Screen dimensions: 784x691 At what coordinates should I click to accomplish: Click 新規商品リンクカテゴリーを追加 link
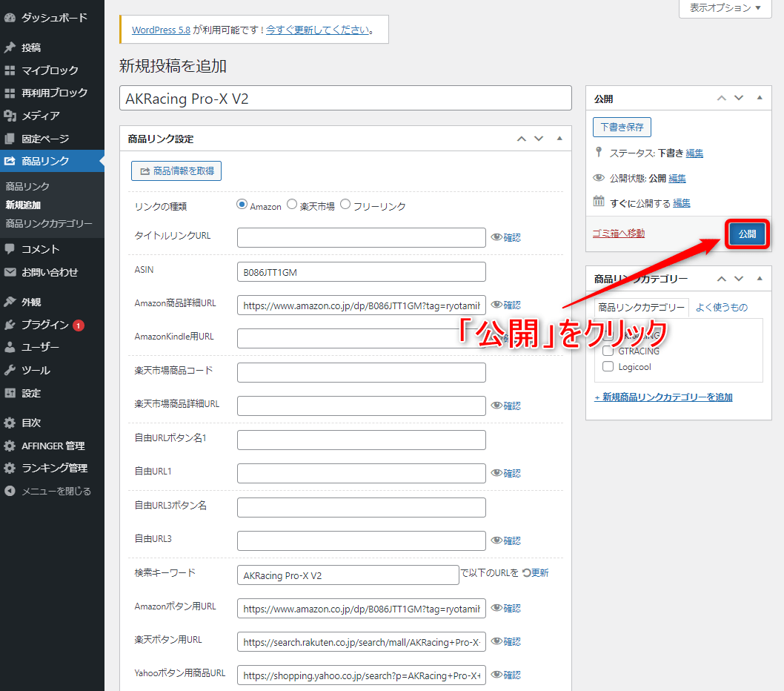tap(663, 397)
